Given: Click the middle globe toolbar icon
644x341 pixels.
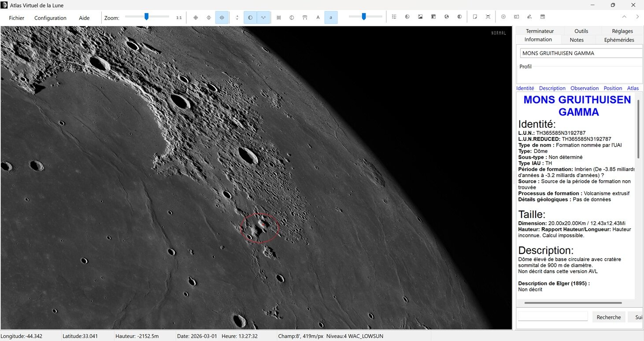Looking at the screenshot, I should click(x=446, y=17).
